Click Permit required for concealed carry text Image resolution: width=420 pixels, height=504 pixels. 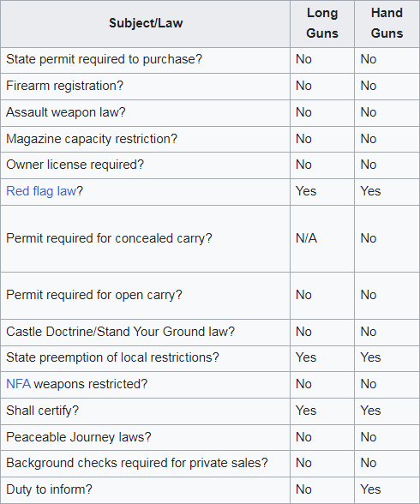109,238
